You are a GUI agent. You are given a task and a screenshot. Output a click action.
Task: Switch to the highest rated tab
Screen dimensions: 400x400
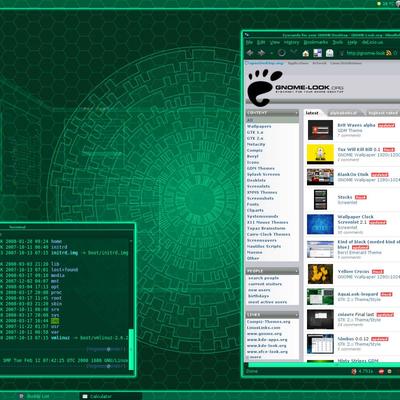click(383, 113)
